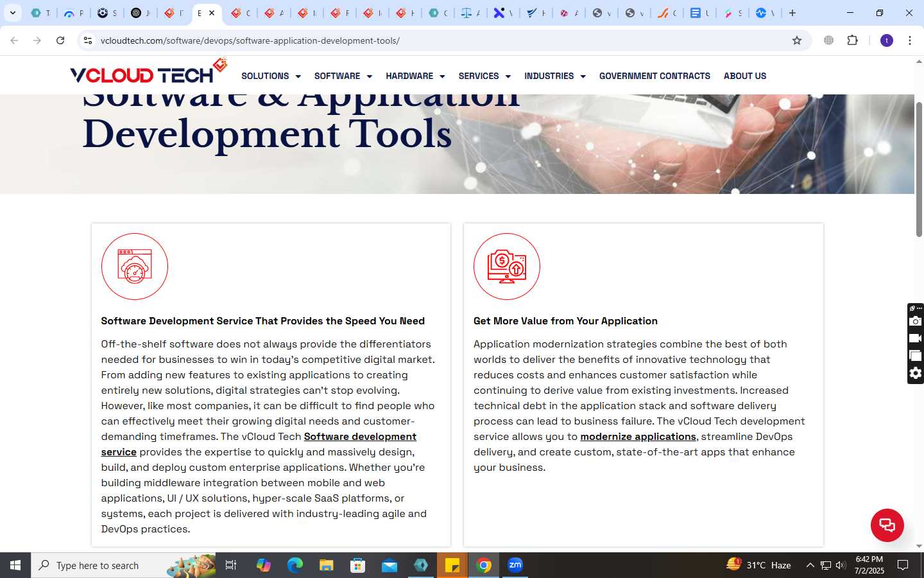Go forward to next page
Viewport: 924px width, 578px height.
[x=37, y=40]
